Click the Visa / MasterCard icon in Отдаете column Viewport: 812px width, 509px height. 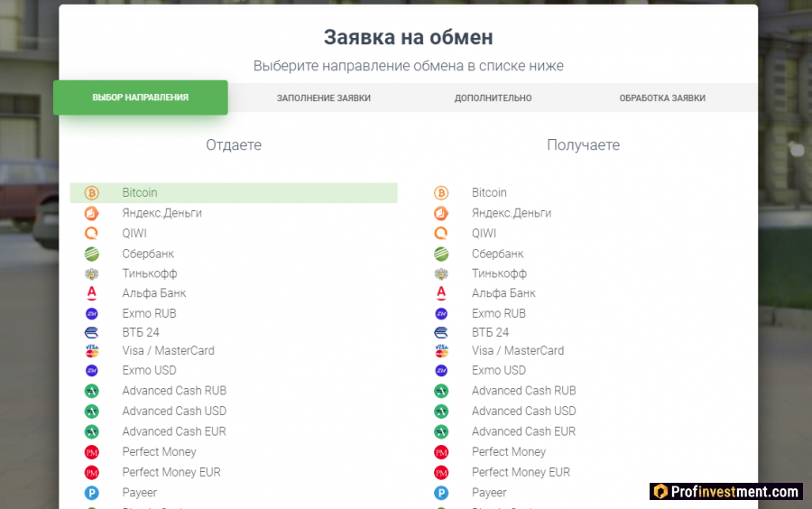[x=92, y=350]
